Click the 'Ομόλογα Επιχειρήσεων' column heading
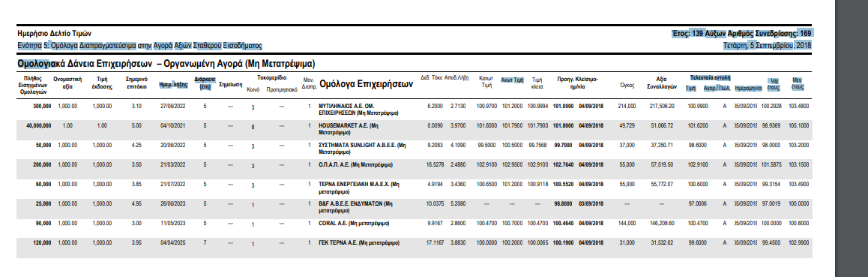 point(367,85)
